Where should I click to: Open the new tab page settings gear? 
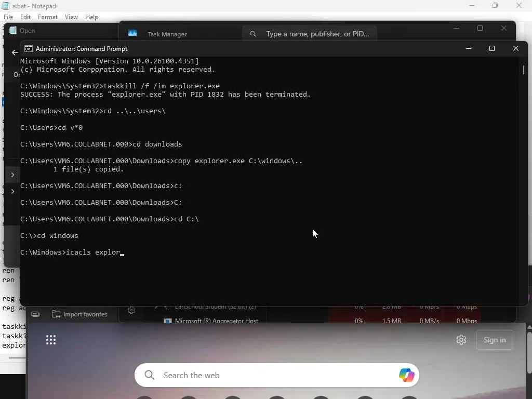click(x=461, y=340)
